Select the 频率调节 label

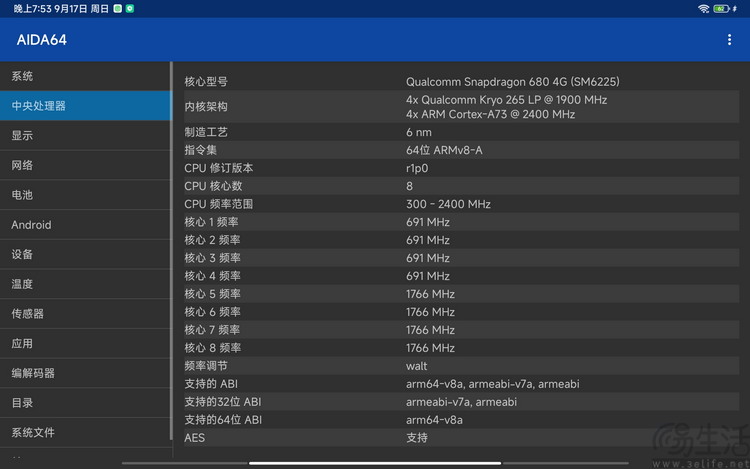[x=206, y=366]
